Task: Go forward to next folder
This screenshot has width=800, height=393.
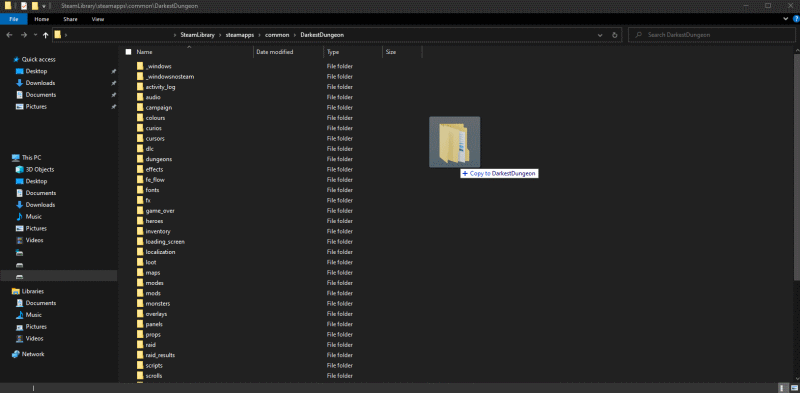Action: pyautogui.click(x=23, y=35)
